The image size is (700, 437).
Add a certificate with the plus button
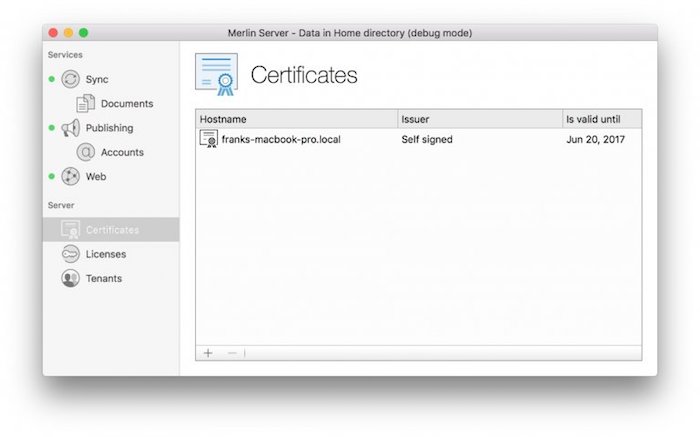pos(208,353)
